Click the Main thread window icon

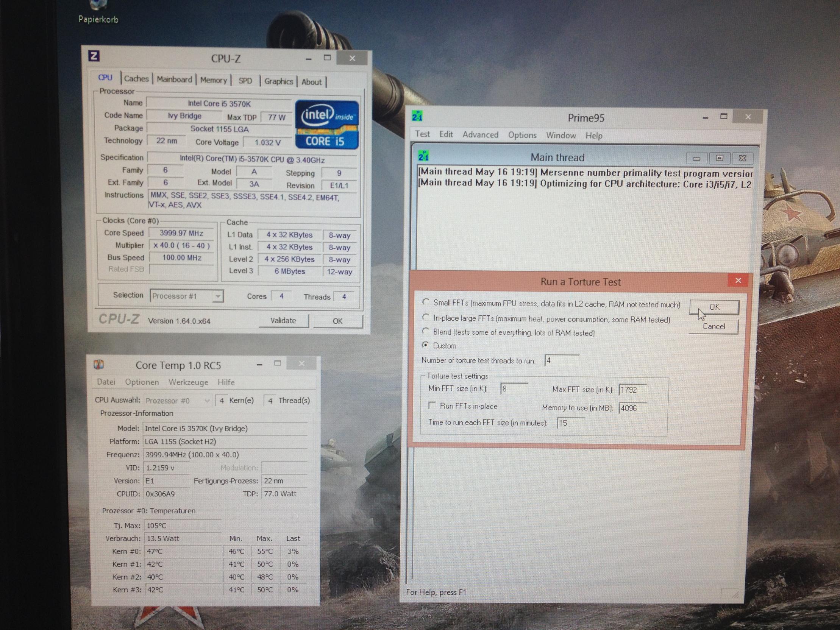click(423, 156)
